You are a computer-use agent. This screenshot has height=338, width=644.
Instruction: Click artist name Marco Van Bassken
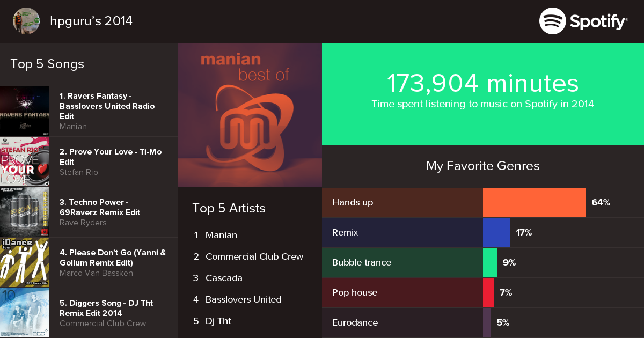click(96, 273)
